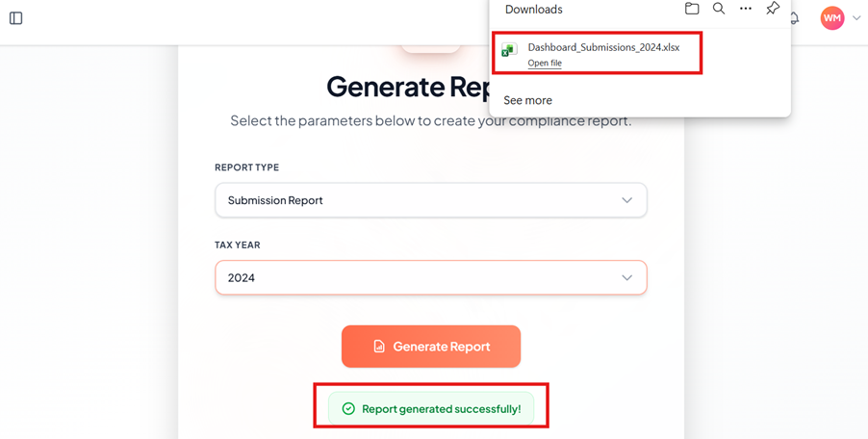Click the Downloads panel heading
The image size is (868, 439).
pos(533,10)
